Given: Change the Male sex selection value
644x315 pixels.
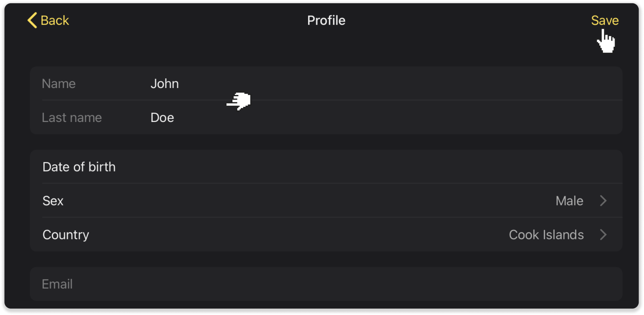Looking at the screenshot, I should click(569, 201).
